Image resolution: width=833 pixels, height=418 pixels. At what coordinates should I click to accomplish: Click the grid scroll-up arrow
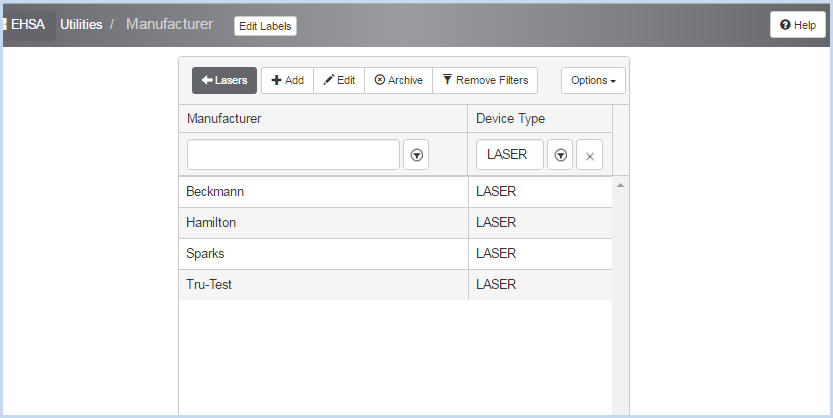point(620,185)
